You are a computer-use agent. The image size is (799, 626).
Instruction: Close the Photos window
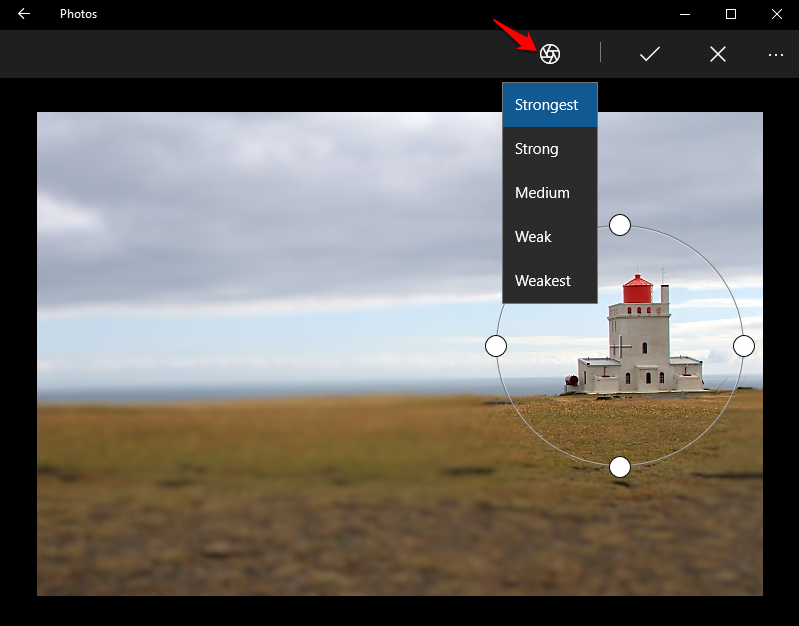click(777, 14)
